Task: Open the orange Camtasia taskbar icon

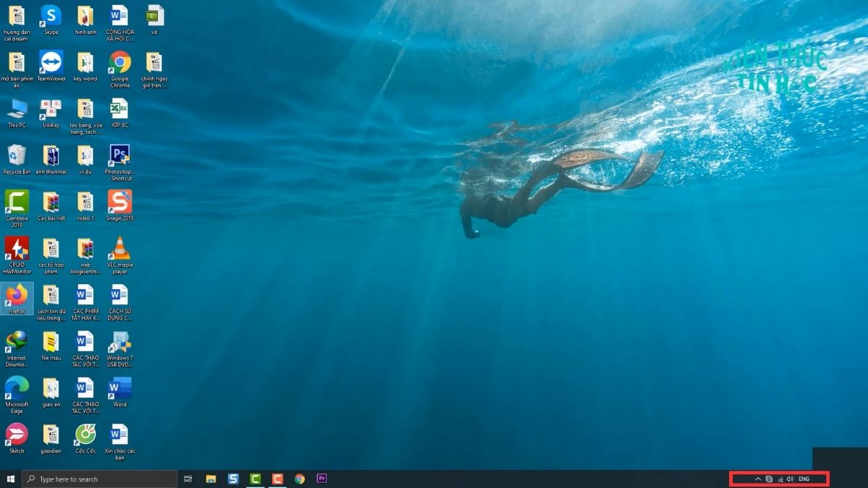Action: pos(277,479)
